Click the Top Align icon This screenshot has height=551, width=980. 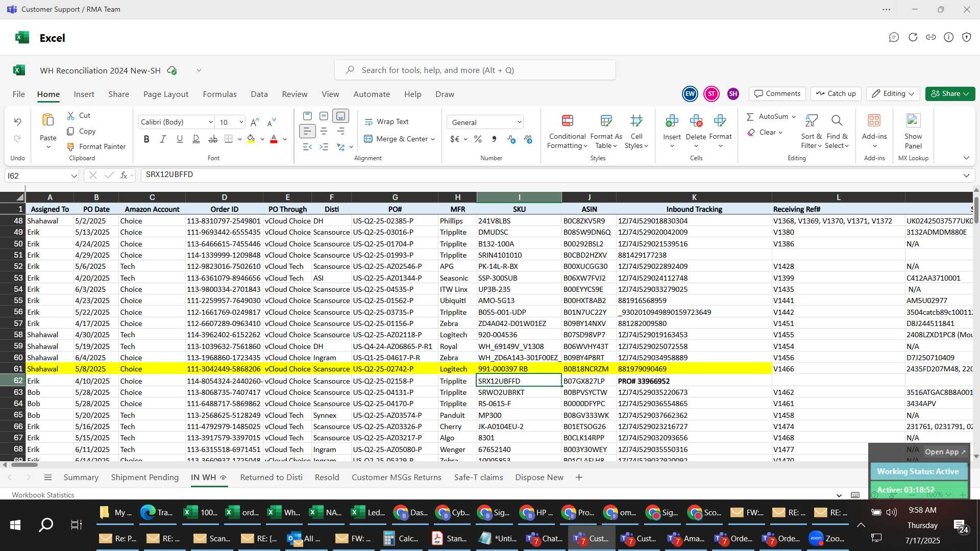click(307, 116)
